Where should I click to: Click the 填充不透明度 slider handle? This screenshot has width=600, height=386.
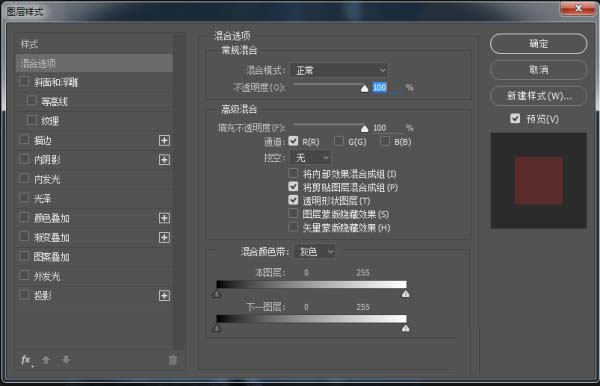point(365,129)
